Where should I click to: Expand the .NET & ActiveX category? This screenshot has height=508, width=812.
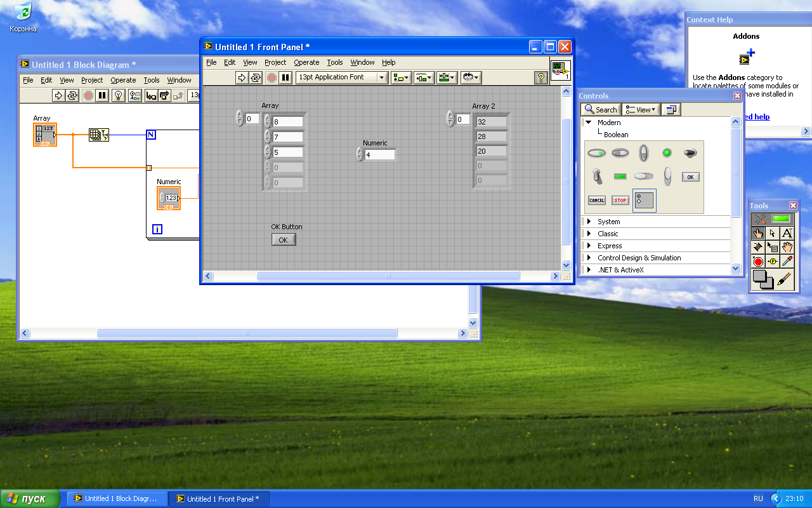[589, 270]
